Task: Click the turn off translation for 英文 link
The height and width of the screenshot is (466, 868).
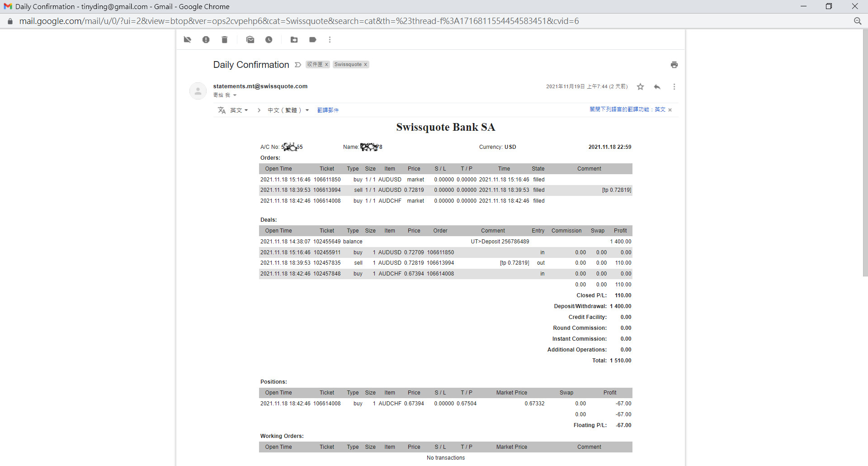Action: 627,109
